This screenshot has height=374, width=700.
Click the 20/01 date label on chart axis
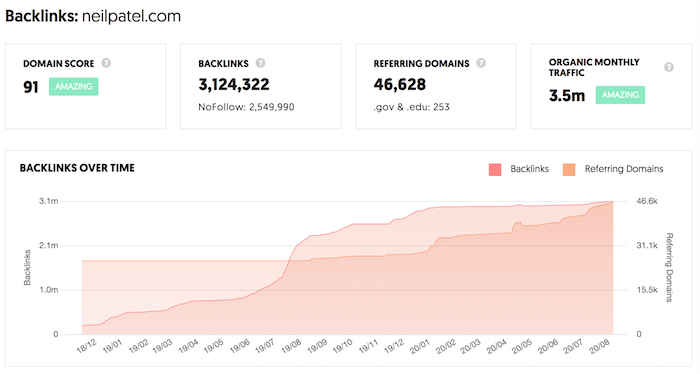(x=419, y=346)
